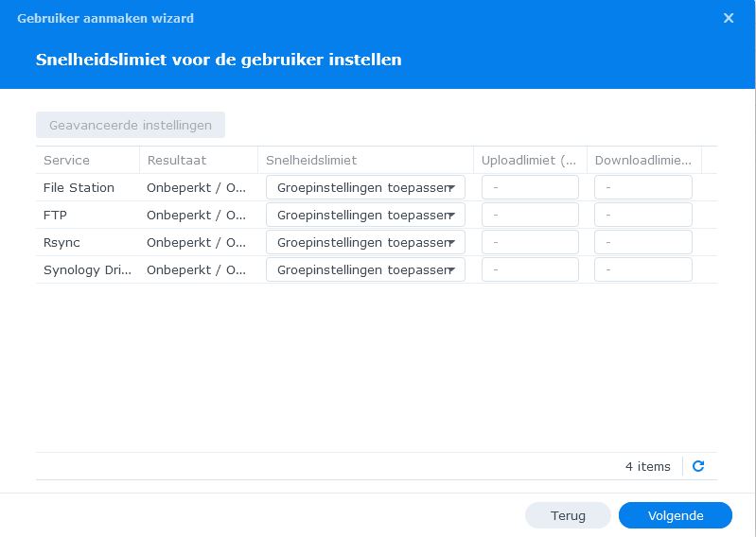
Task: Close the Gebruiker aanmaken wizard
Action: coord(728,18)
